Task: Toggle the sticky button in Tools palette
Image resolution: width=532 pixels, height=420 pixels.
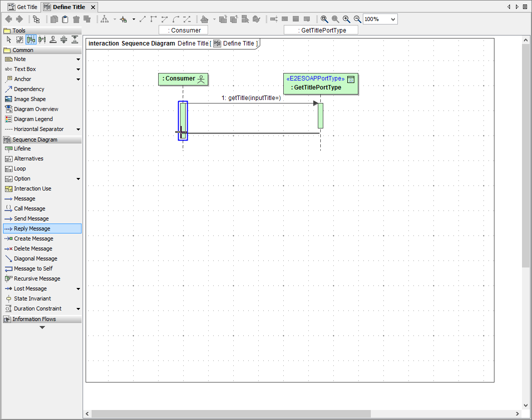Action: pyautogui.click(x=53, y=40)
